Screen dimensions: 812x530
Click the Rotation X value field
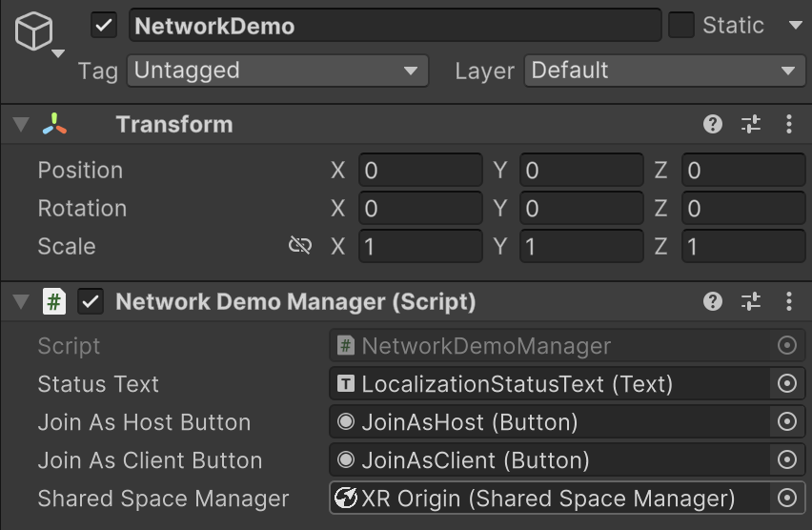pos(420,208)
